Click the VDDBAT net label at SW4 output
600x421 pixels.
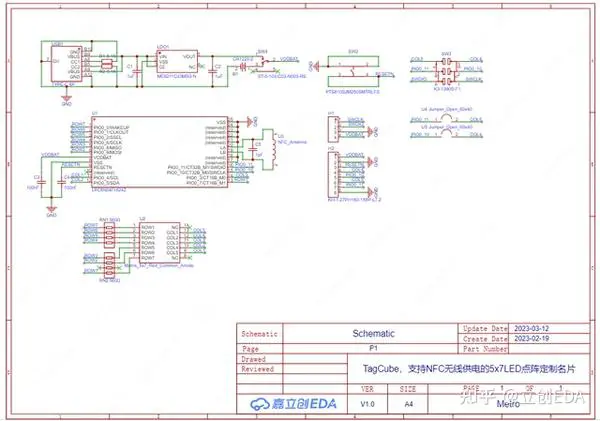(x=289, y=59)
